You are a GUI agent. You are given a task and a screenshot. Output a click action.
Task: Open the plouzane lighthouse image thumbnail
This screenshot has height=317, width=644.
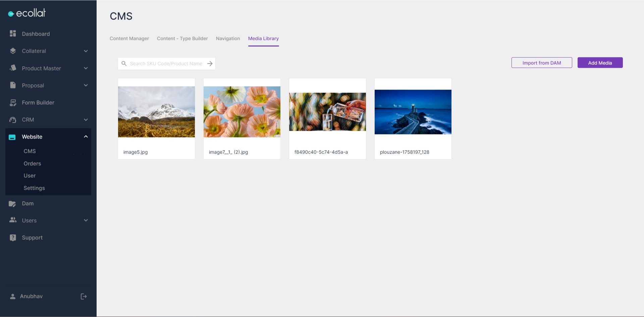(x=413, y=112)
